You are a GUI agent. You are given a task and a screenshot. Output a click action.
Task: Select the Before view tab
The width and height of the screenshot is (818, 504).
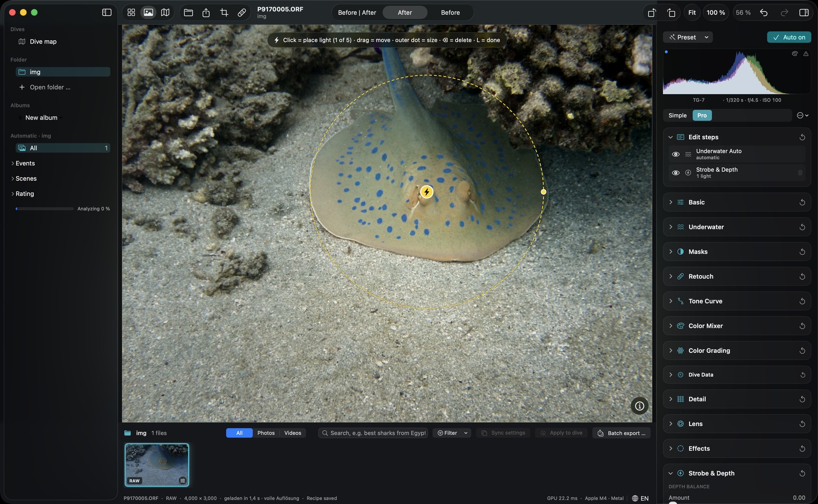[450, 12]
